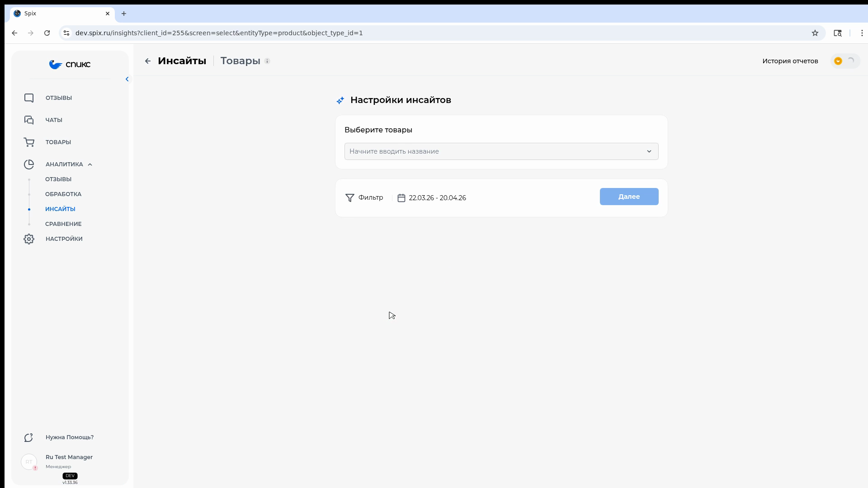Viewport: 868px width, 488px height.
Task: Click the Выберите товары label
Action: coord(378,130)
